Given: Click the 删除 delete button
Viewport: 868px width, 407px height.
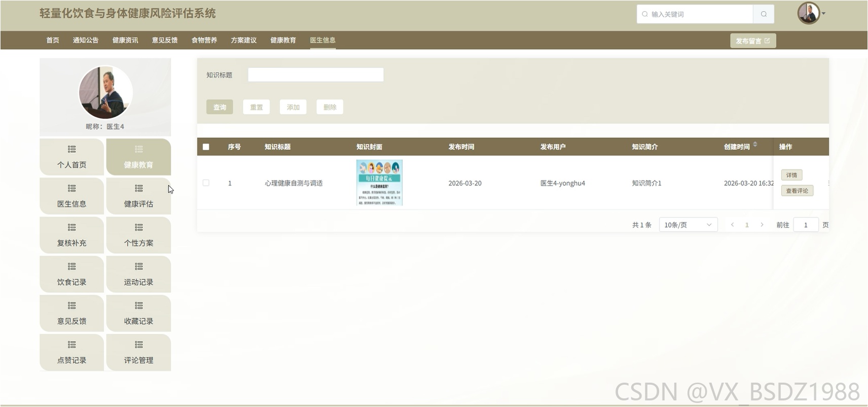Looking at the screenshot, I should coord(330,107).
